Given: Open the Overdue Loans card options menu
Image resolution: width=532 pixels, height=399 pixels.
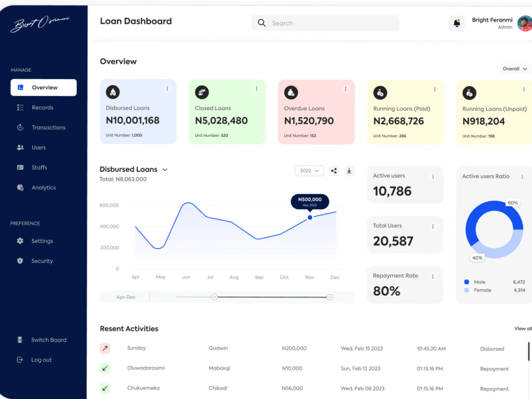Looking at the screenshot, I should click(x=346, y=89).
